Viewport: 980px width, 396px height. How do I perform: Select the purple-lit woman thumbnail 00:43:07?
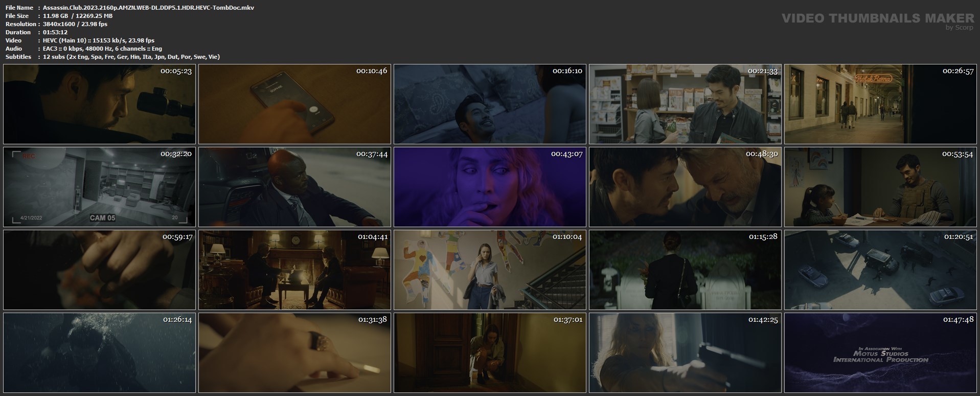click(490, 187)
